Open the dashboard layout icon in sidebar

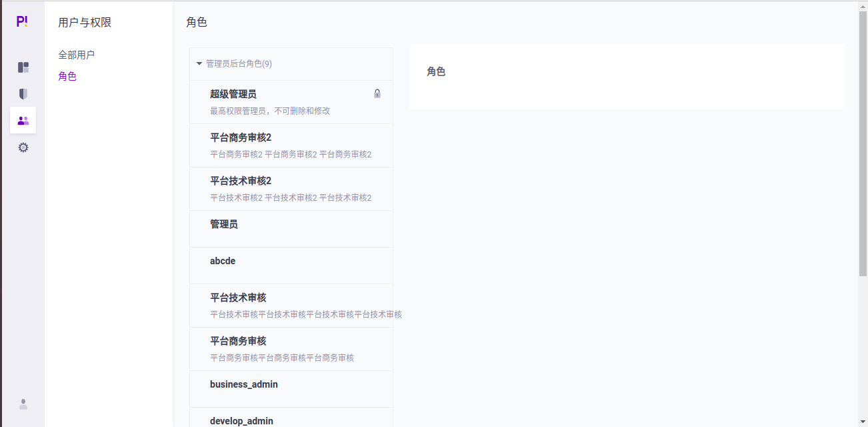click(23, 67)
